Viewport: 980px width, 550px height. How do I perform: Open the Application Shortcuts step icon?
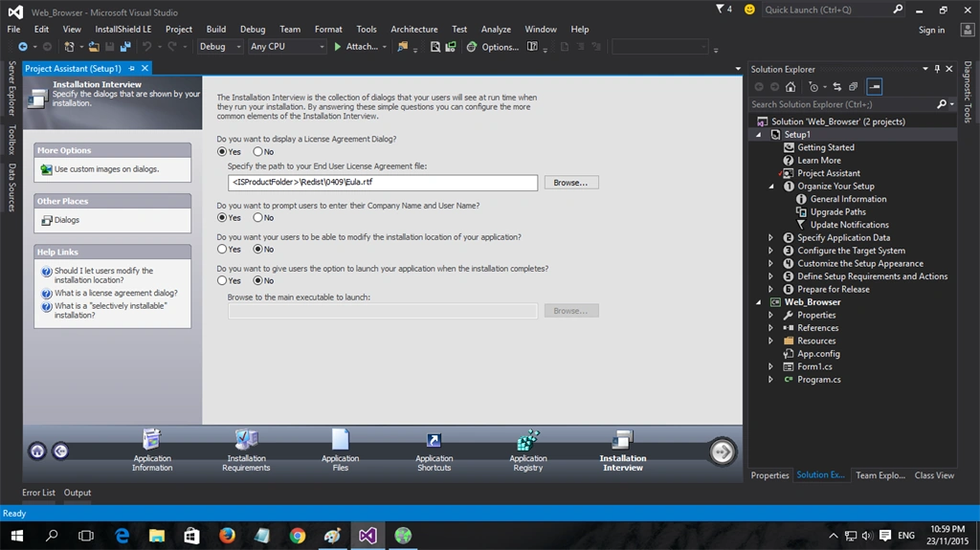tap(434, 440)
